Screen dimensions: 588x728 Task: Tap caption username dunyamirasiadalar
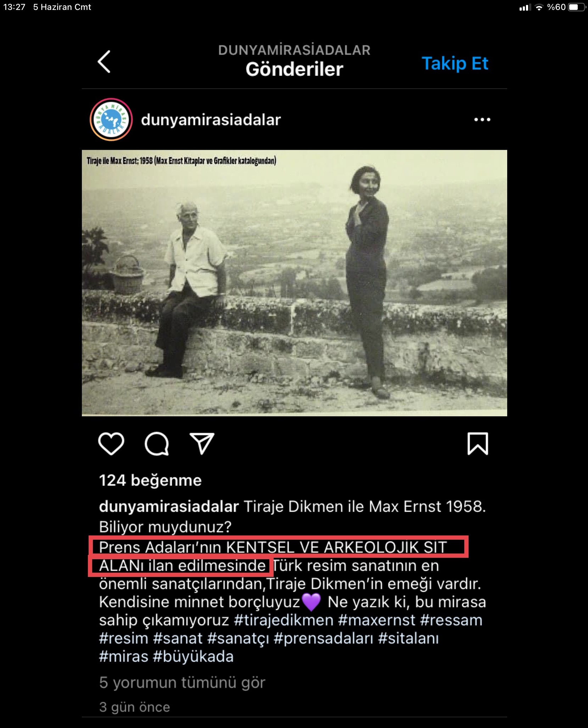point(169,506)
